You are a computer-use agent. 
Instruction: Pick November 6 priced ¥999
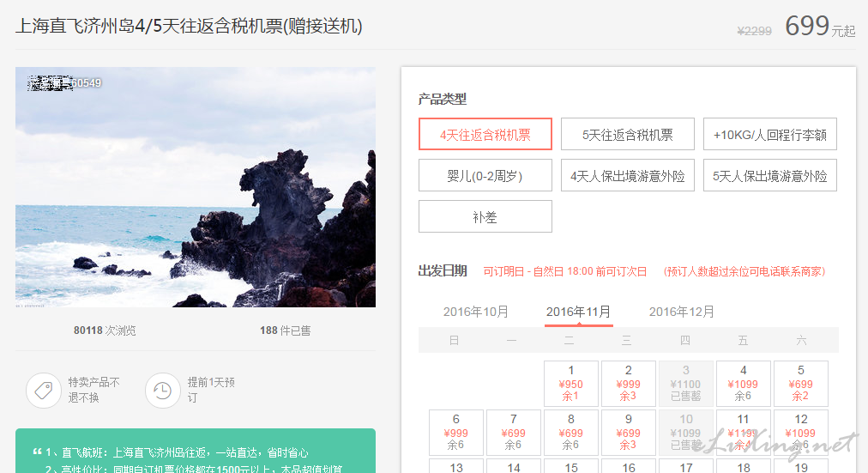pyautogui.click(x=456, y=432)
